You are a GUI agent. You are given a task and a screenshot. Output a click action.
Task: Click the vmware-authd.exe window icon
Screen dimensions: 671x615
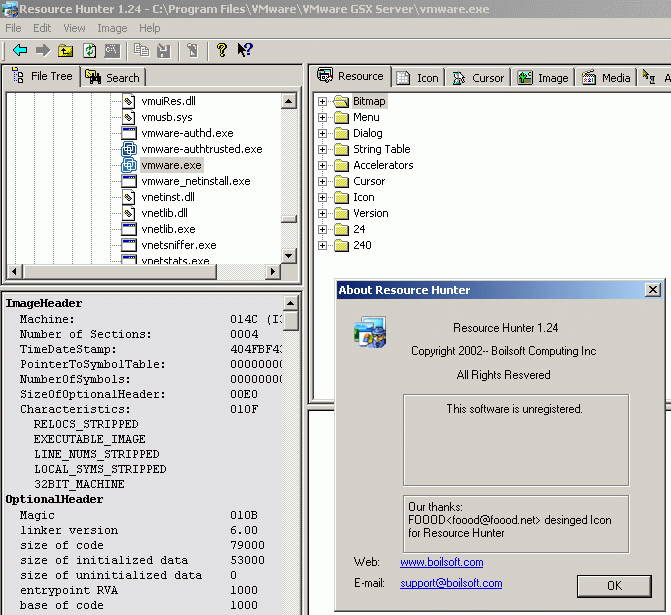pyautogui.click(x=129, y=133)
